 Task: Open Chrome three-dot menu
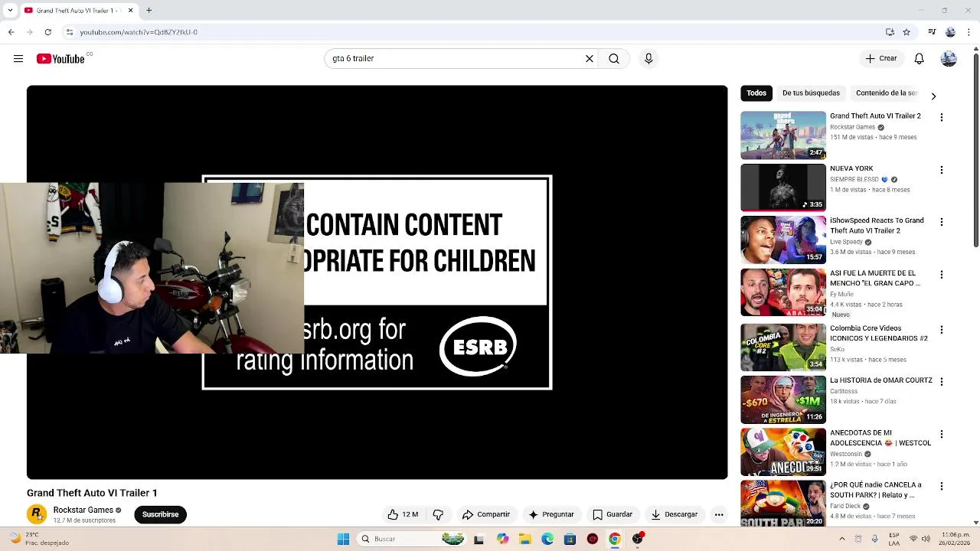pos(969,32)
